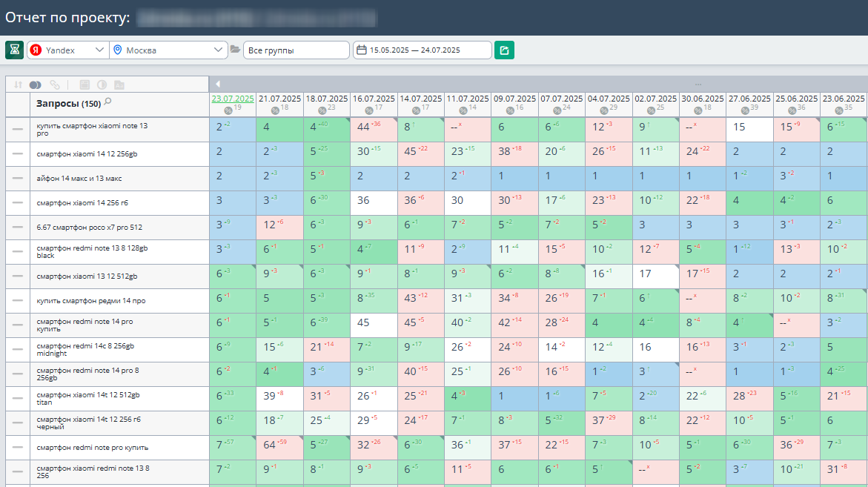
Task: Click the percent icon under 14.07.2025
Action: (416, 110)
